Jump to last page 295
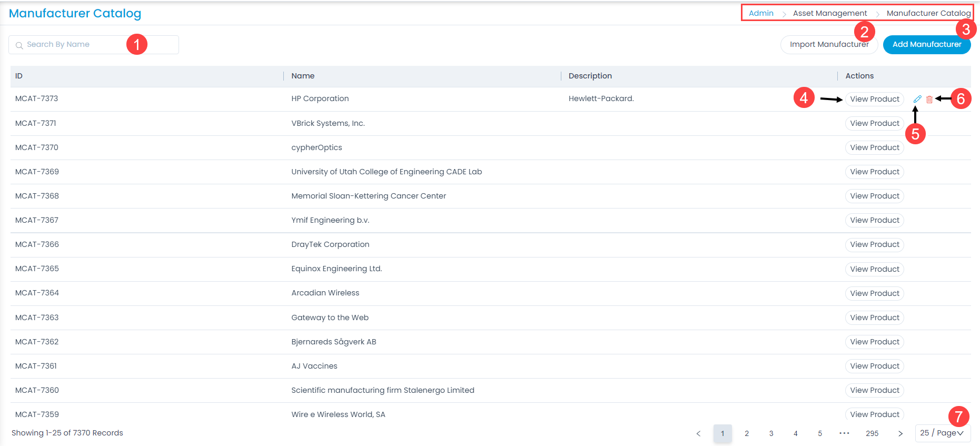This screenshot has width=980, height=446. 872,433
